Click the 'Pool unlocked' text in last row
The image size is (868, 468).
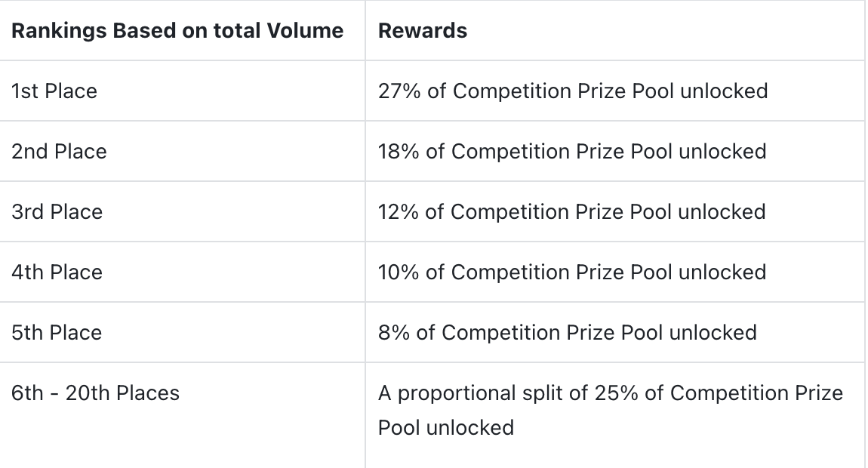(x=446, y=427)
